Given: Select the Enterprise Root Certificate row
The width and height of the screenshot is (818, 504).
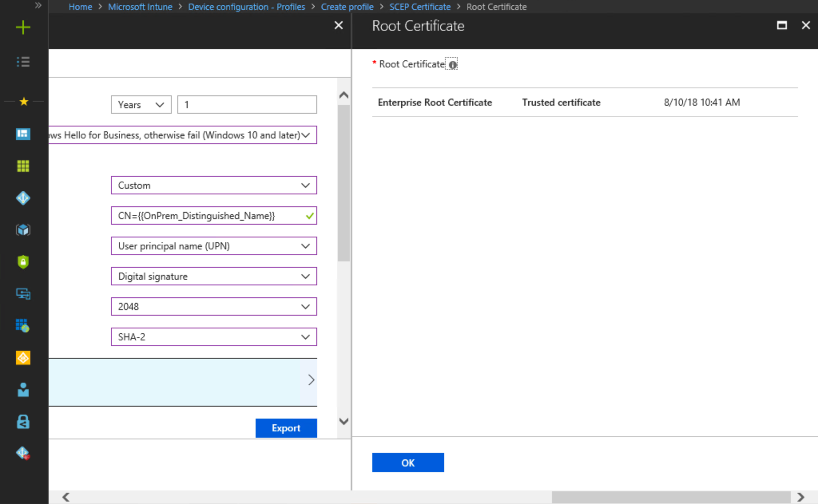Looking at the screenshot, I should pyautogui.click(x=435, y=103).
